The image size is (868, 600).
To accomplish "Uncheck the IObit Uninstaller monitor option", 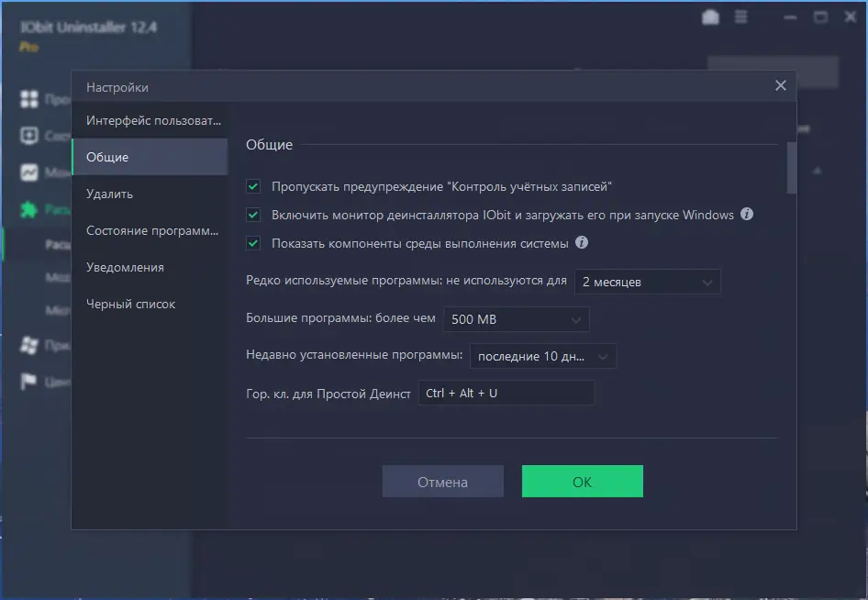I will [253, 214].
